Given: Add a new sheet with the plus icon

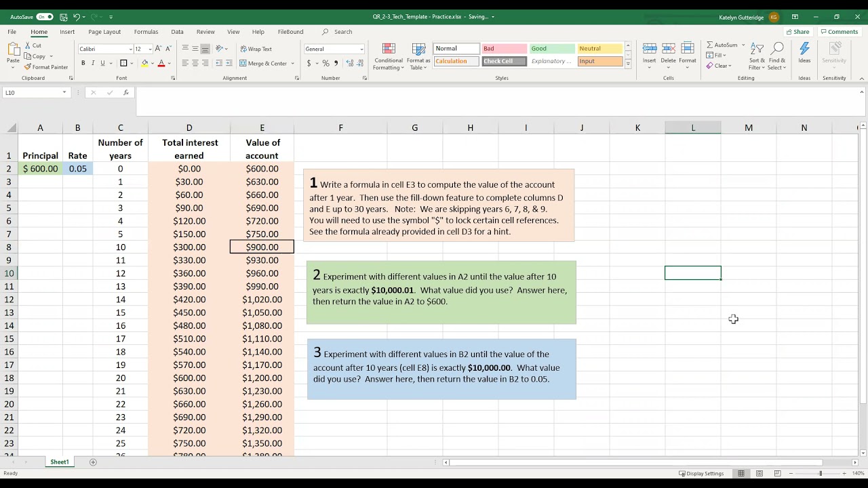Looking at the screenshot, I should tap(93, 462).
